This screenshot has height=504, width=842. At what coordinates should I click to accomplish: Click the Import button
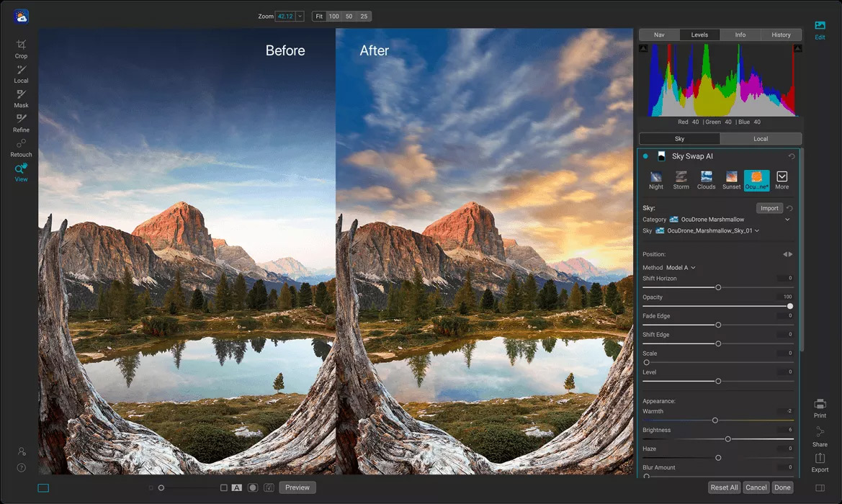point(769,208)
